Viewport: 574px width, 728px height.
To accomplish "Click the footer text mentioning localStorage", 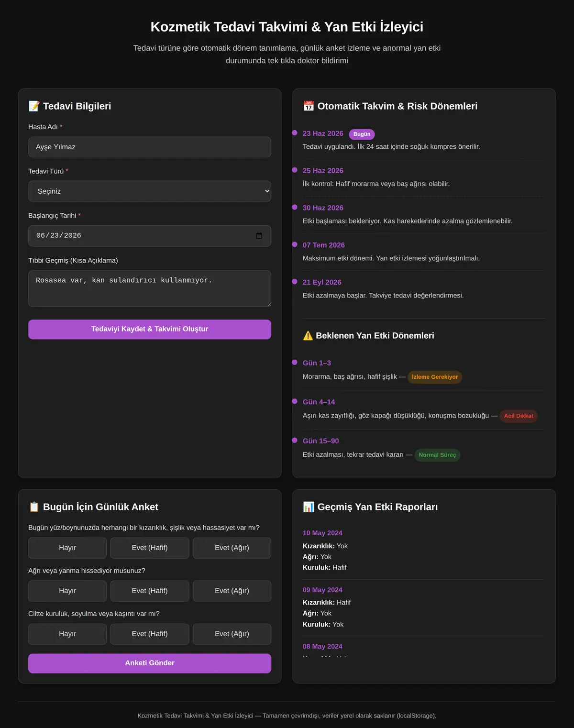I will (287, 716).
